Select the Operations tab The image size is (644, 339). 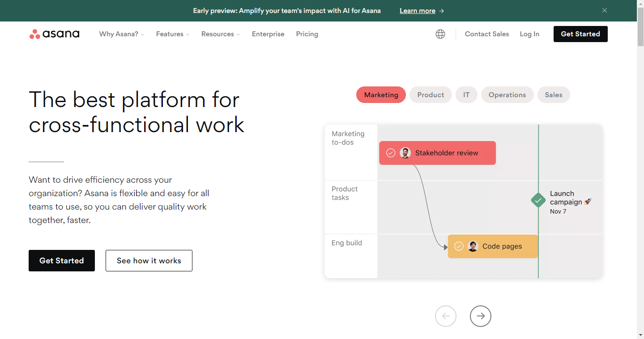pyautogui.click(x=507, y=95)
